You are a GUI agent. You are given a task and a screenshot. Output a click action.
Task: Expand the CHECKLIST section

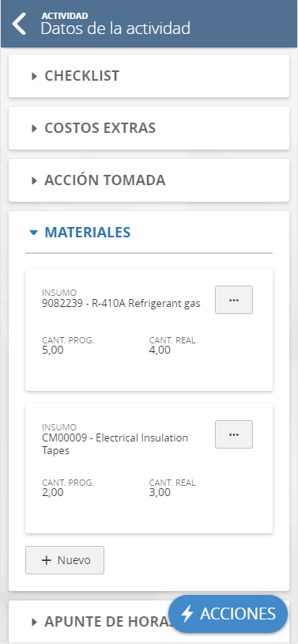(149, 76)
